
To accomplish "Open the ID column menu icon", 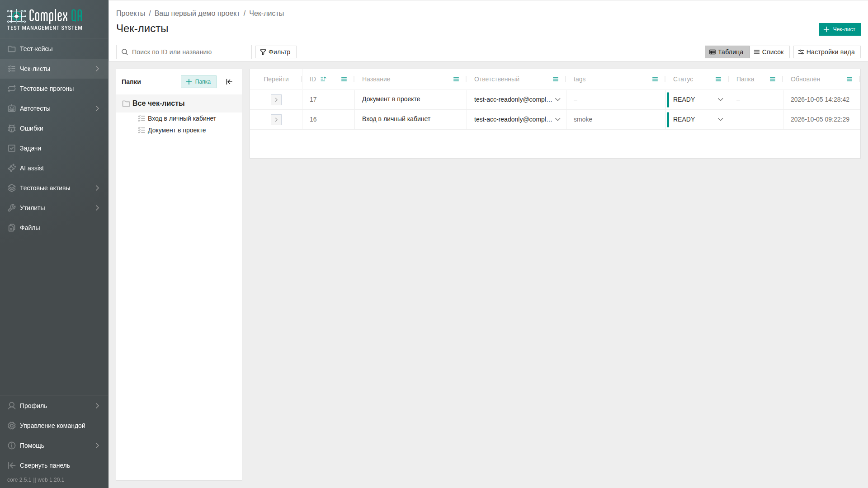I will click(344, 79).
